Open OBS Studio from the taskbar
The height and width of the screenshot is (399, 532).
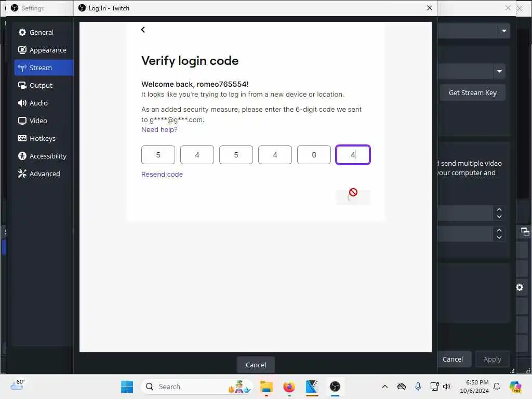[335, 387]
